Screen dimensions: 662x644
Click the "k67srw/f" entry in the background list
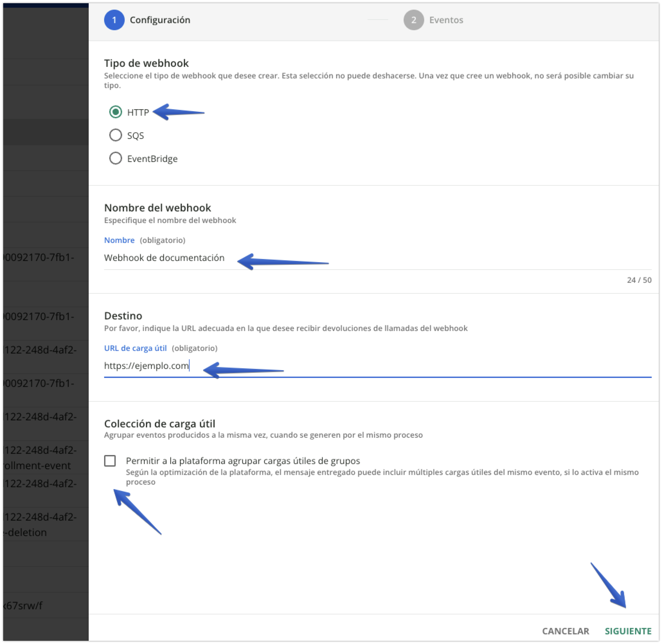[23, 605]
